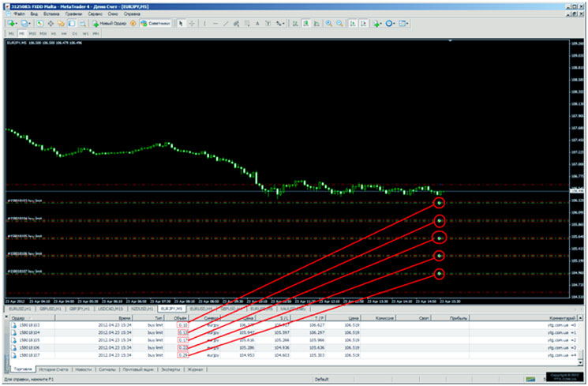Screen dimensions: 588x386
Task: Click the first buy limit marker on chart
Action: click(440, 203)
